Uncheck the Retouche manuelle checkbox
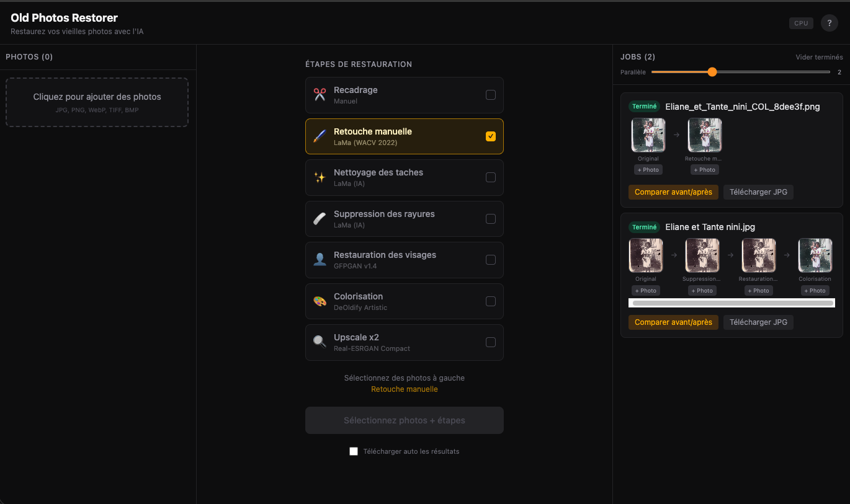Screen dimensions: 850x504 490,136
